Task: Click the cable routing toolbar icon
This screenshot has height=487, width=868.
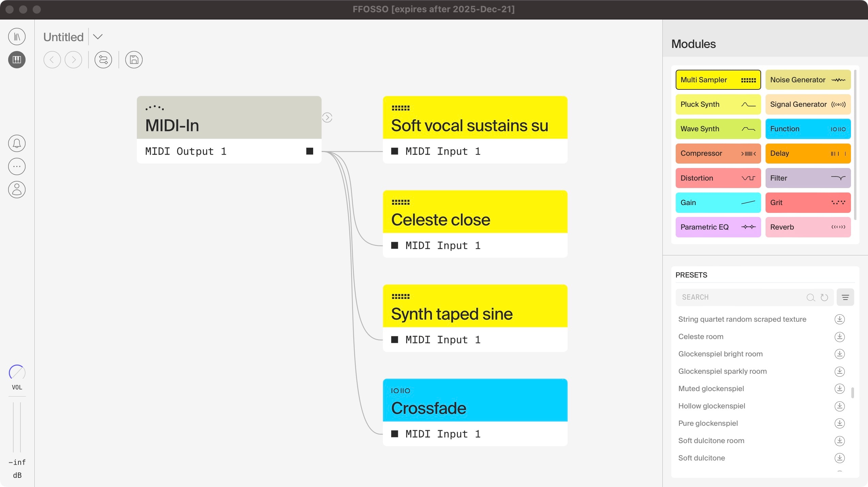Action: (103, 60)
